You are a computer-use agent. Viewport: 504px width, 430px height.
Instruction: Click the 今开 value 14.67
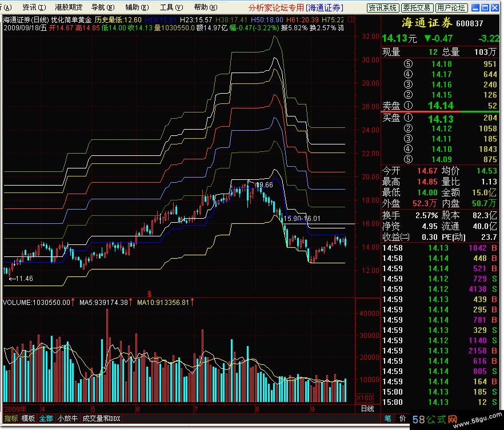pyautogui.click(x=427, y=171)
